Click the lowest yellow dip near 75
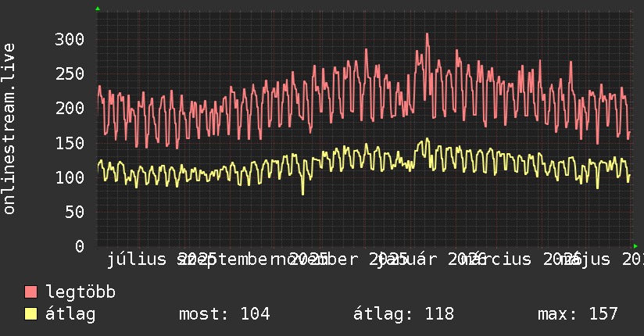This screenshot has width=644, height=336. [x=302, y=193]
